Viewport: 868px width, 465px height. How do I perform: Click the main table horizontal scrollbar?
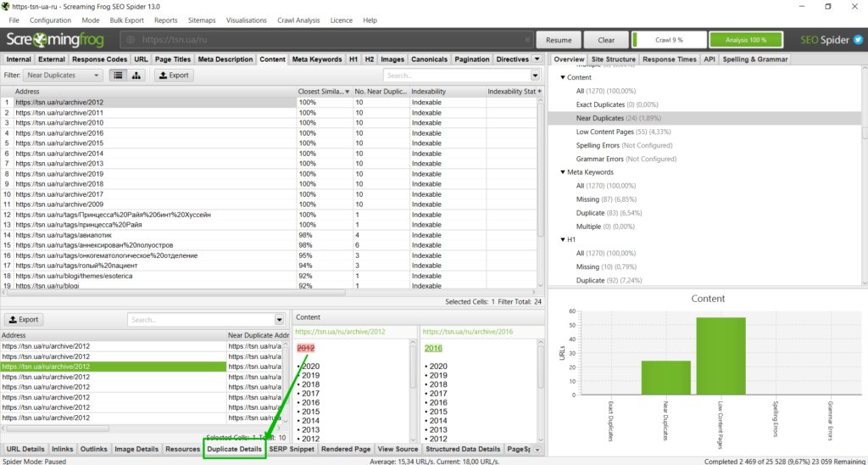click(177, 292)
